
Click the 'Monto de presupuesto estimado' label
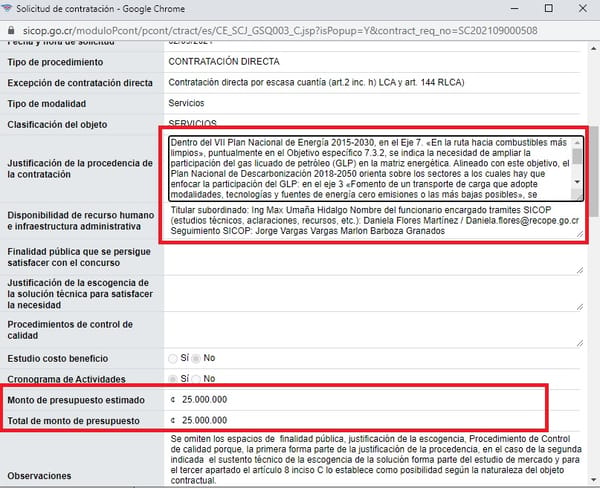tap(76, 400)
